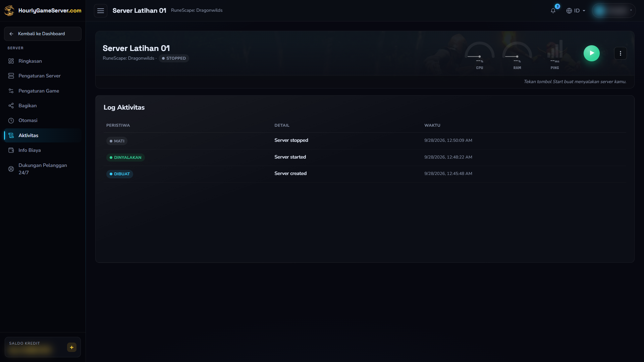Open the notifications bell icon
Viewport: 644px width, 362px height.
tap(553, 11)
